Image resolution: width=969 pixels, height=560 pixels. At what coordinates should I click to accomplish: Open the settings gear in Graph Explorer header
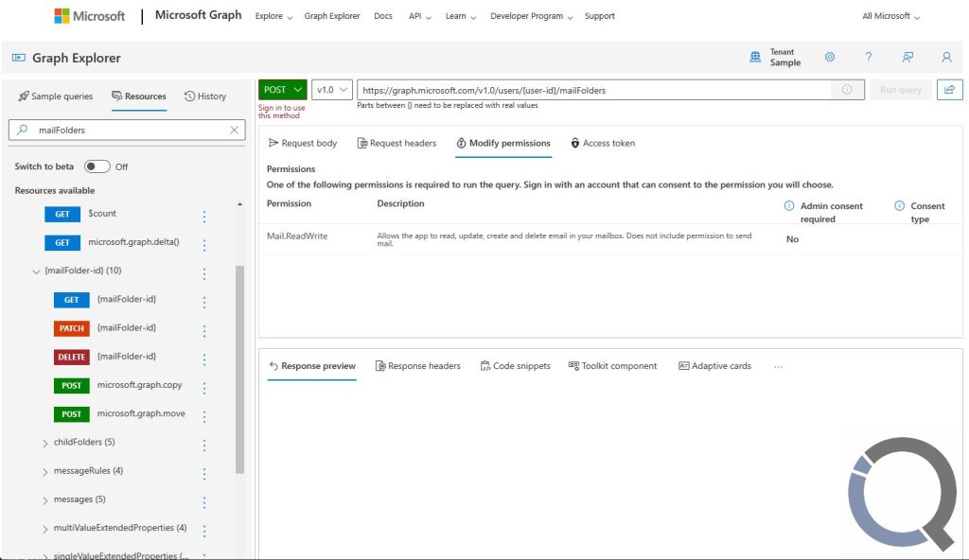point(829,57)
